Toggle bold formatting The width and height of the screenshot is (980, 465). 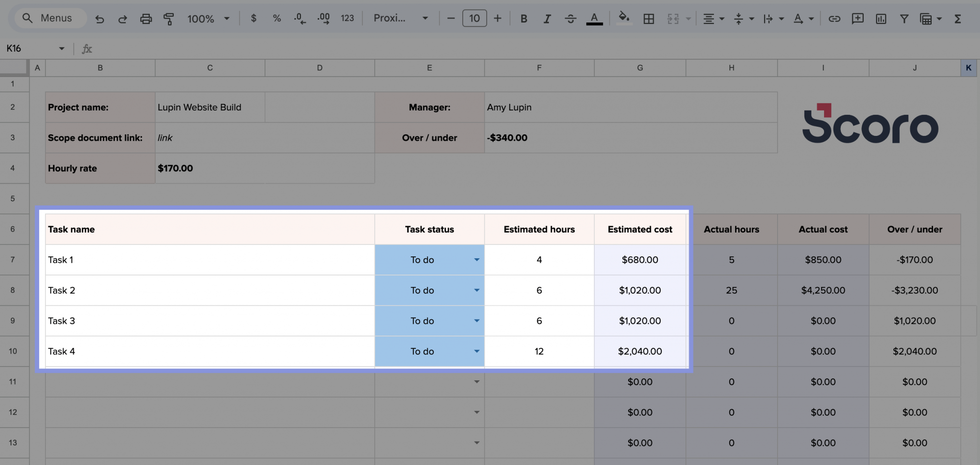click(524, 19)
